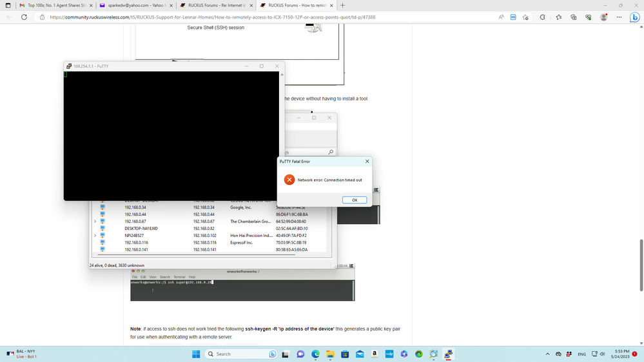Click the search magnifier in the scanner window

[331, 152]
